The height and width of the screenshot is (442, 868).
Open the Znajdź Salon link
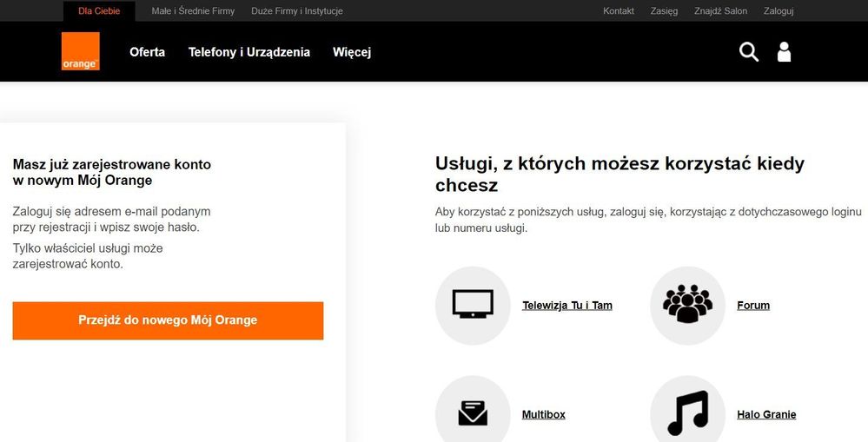(720, 11)
